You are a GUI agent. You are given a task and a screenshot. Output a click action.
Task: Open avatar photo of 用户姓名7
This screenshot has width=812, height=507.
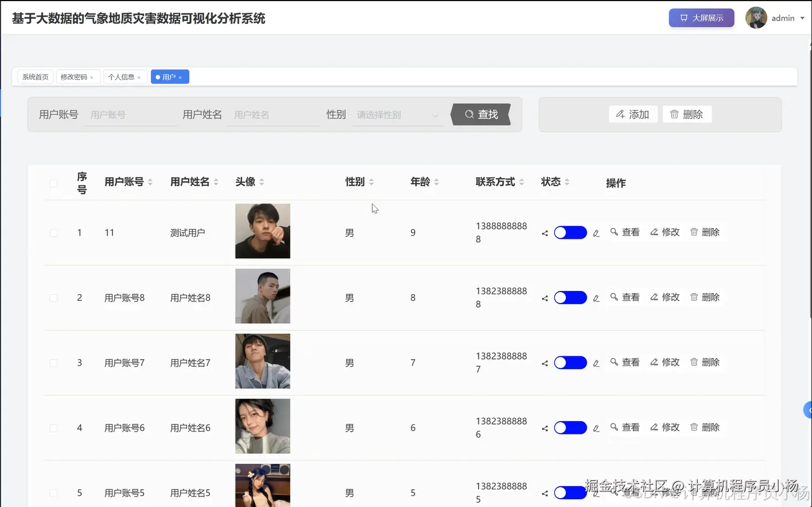[x=263, y=361]
